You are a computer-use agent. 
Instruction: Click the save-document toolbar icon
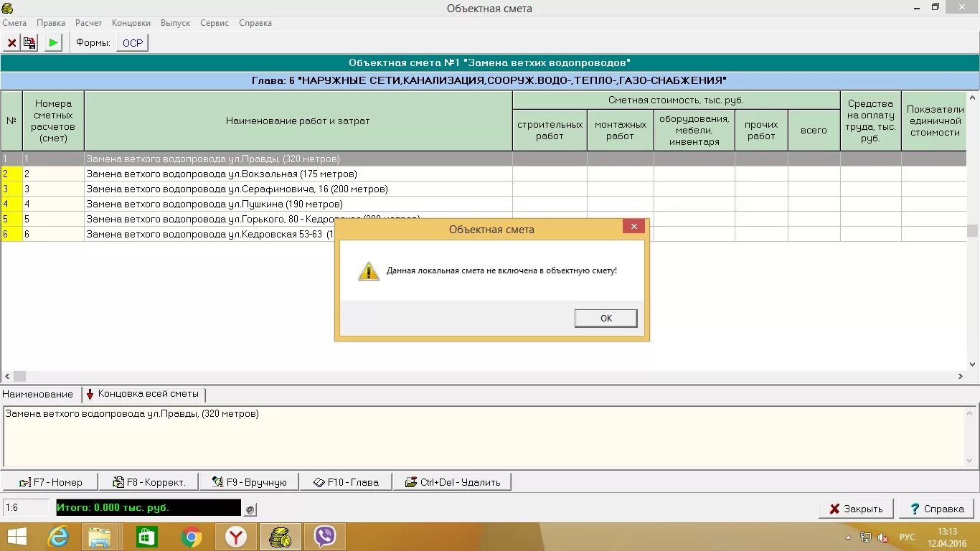pos(29,43)
